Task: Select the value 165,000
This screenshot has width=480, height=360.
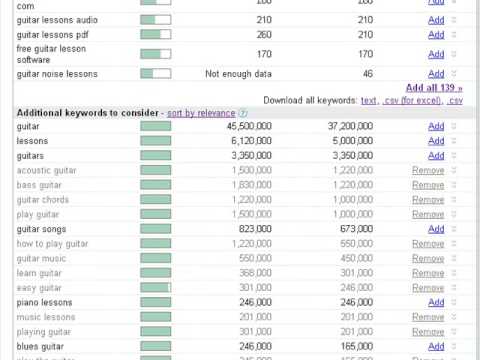Action: tap(356, 346)
